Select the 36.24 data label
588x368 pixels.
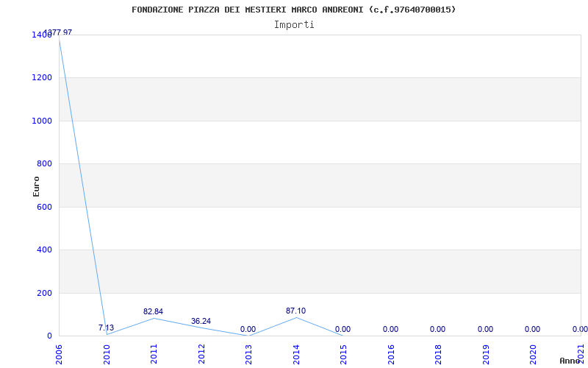pos(201,322)
